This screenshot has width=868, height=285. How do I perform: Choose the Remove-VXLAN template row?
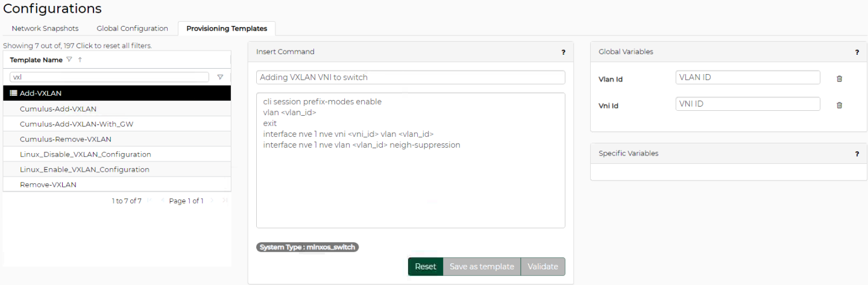(48, 184)
